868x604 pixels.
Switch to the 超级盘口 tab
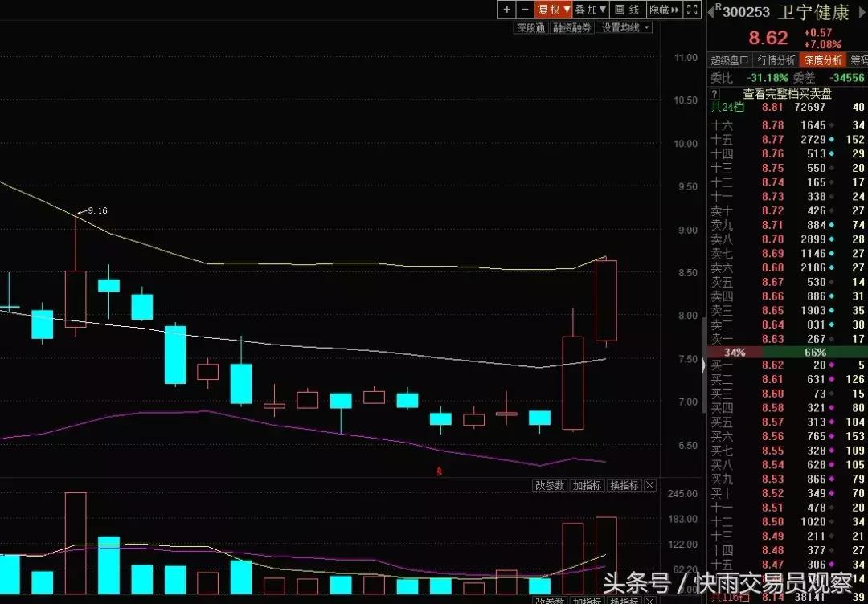pyautogui.click(x=728, y=59)
